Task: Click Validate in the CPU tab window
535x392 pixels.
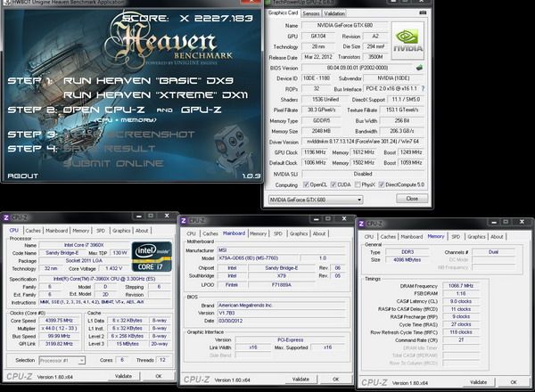Action: pos(123,376)
